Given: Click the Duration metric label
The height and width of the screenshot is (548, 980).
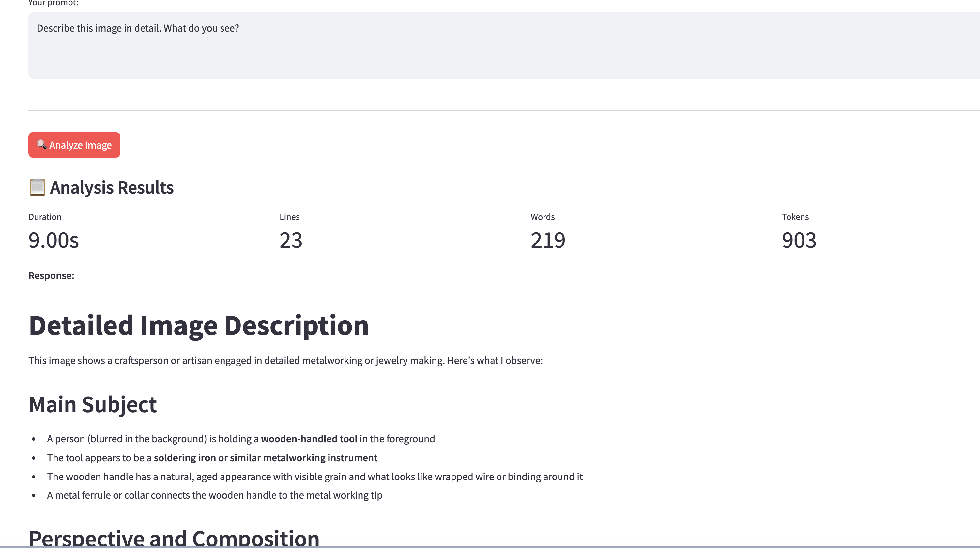Looking at the screenshot, I should (45, 217).
